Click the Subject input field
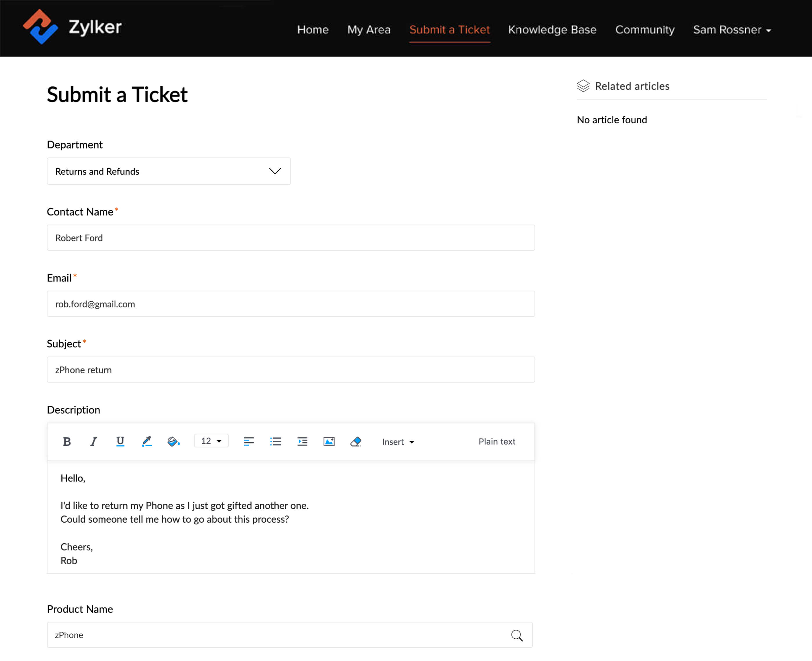Image resolution: width=812 pixels, height=661 pixels. 290,369
